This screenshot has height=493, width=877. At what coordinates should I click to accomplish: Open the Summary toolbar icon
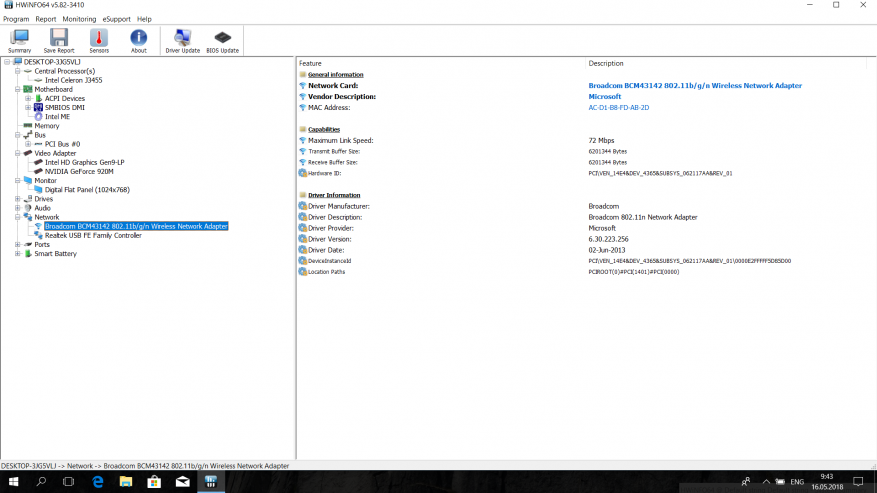20,41
